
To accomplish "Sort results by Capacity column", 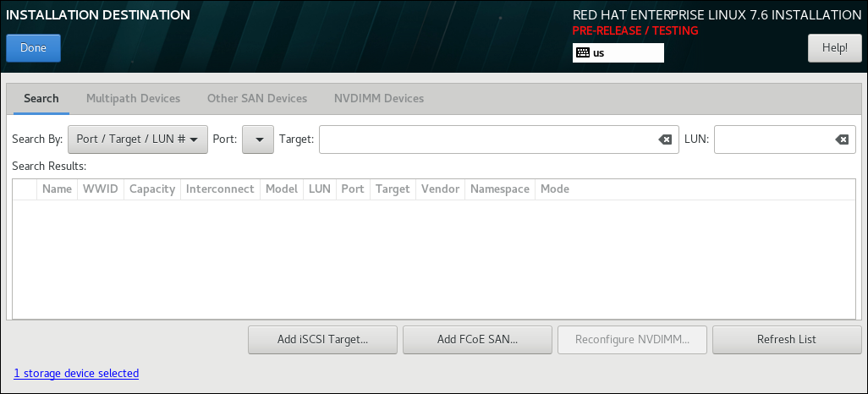I will tap(152, 189).
